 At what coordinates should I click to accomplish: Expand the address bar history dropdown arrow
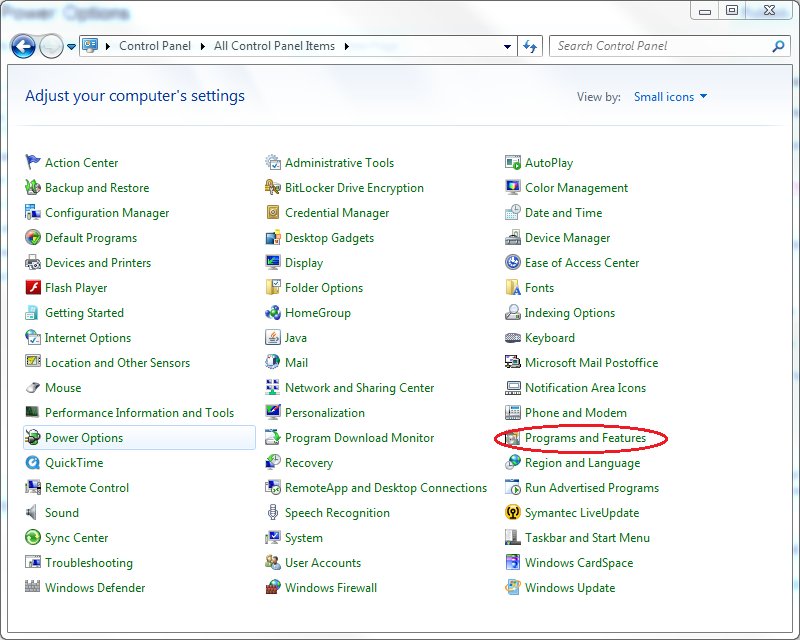click(x=507, y=46)
